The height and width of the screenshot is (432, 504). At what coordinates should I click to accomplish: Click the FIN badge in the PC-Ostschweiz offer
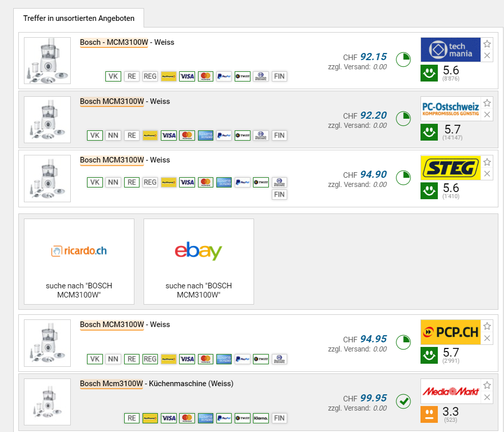tap(279, 136)
